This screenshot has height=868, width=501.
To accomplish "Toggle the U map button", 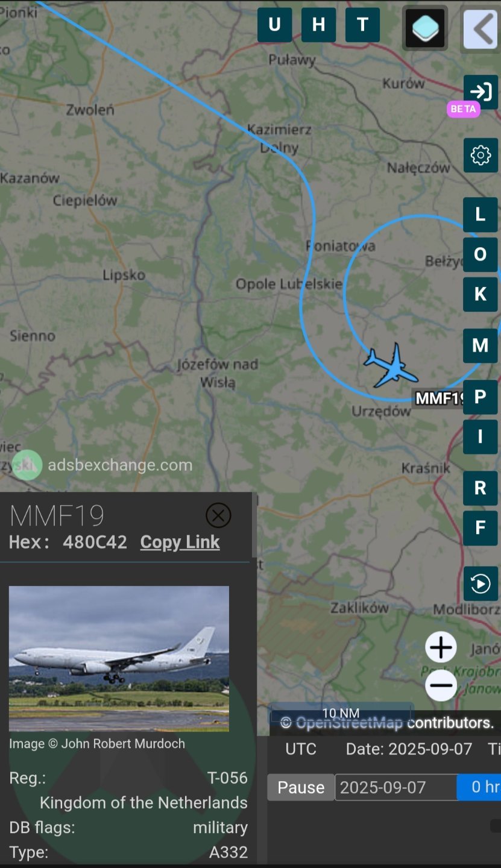I will click(274, 25).
